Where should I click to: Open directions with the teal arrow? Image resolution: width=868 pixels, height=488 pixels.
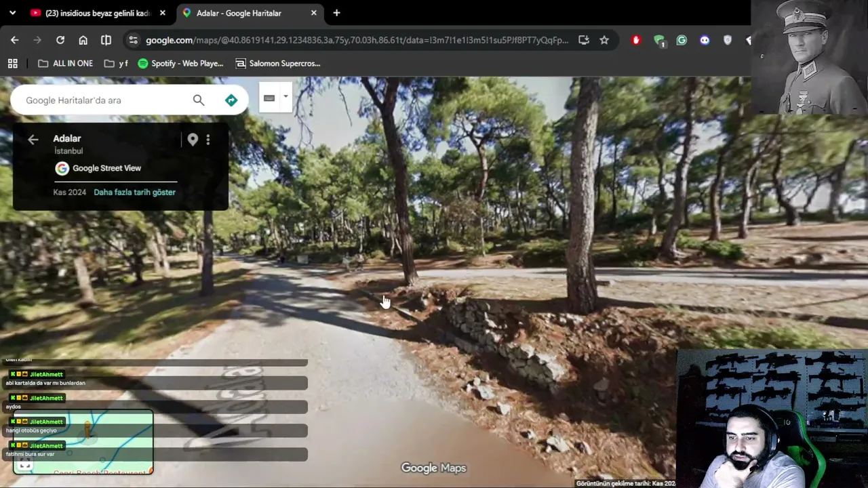[x=231, y=100]
